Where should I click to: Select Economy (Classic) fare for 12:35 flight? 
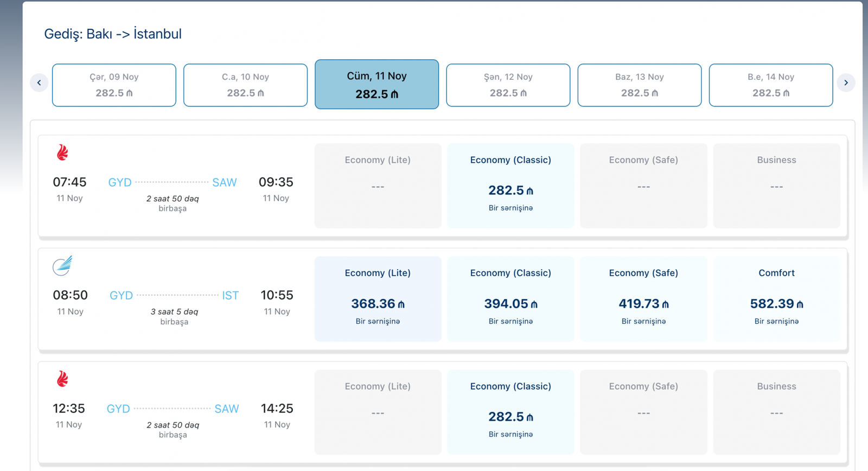[x=510, y=412]
